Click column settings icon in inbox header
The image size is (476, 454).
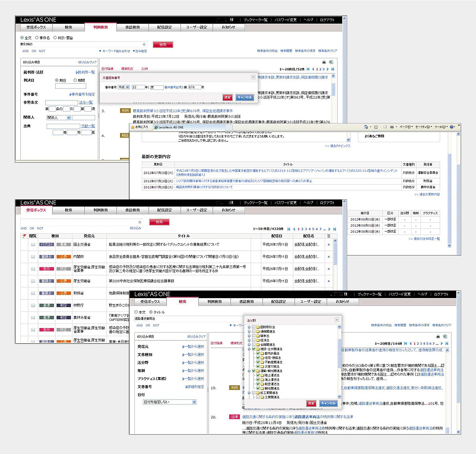pos(329,236)
